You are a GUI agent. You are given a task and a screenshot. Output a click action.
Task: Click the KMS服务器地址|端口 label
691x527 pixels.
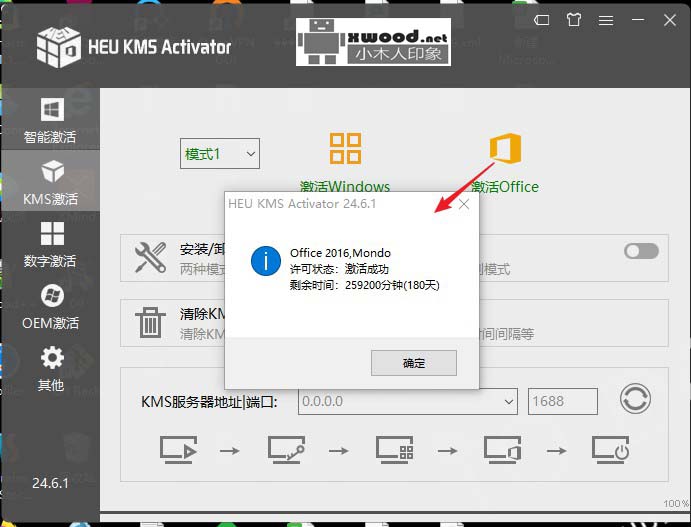tap(209, 402)
